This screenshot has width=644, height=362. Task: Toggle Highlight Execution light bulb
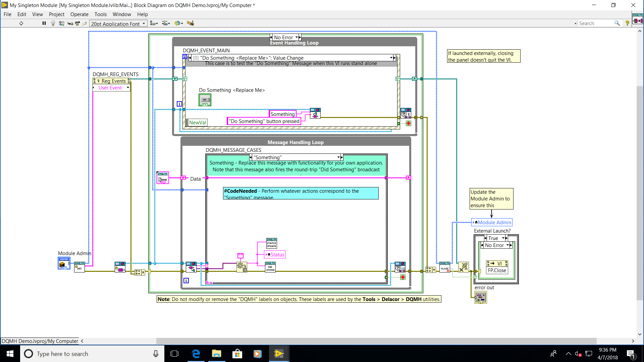(x=53, y=23)
